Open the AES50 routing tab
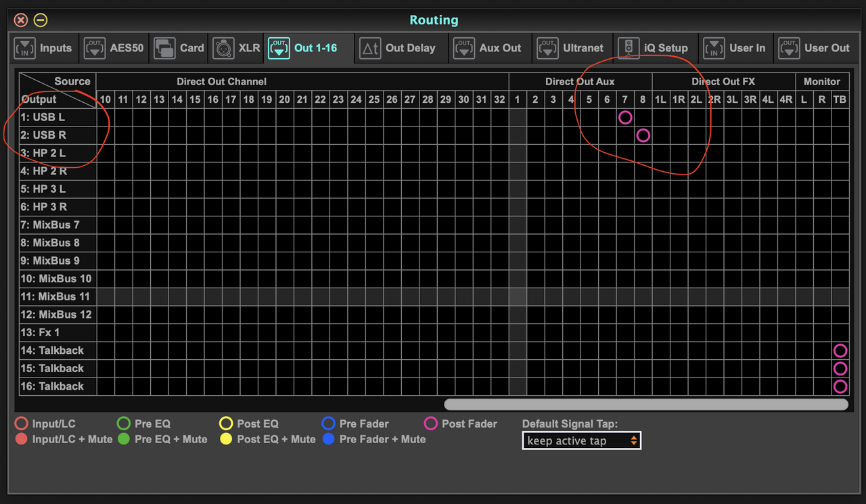Viewport: 866px width, 504px height. (114, 48)
